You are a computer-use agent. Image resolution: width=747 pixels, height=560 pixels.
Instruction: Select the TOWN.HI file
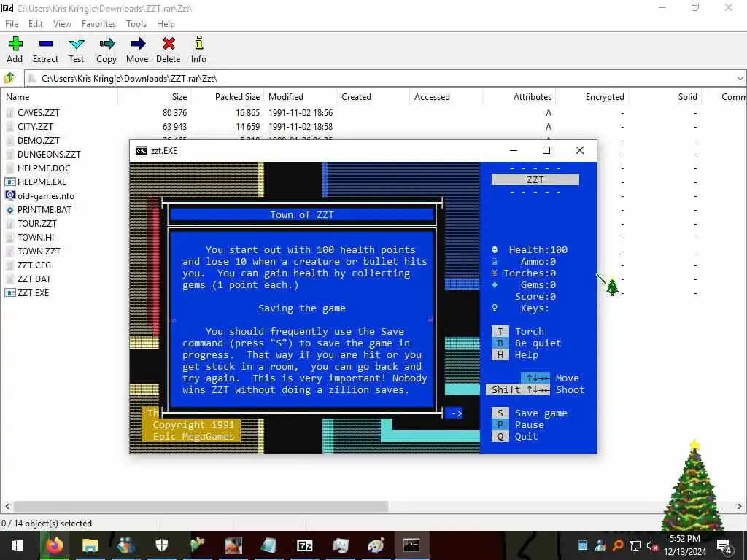[36, 237]
